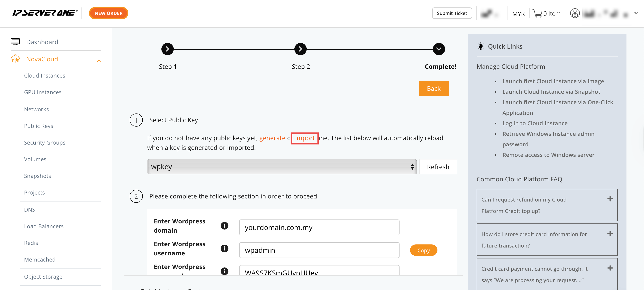This screenshot has width=644, height=290.
Task: Click info icon for Wordpress password
Action: click(224, 271)
